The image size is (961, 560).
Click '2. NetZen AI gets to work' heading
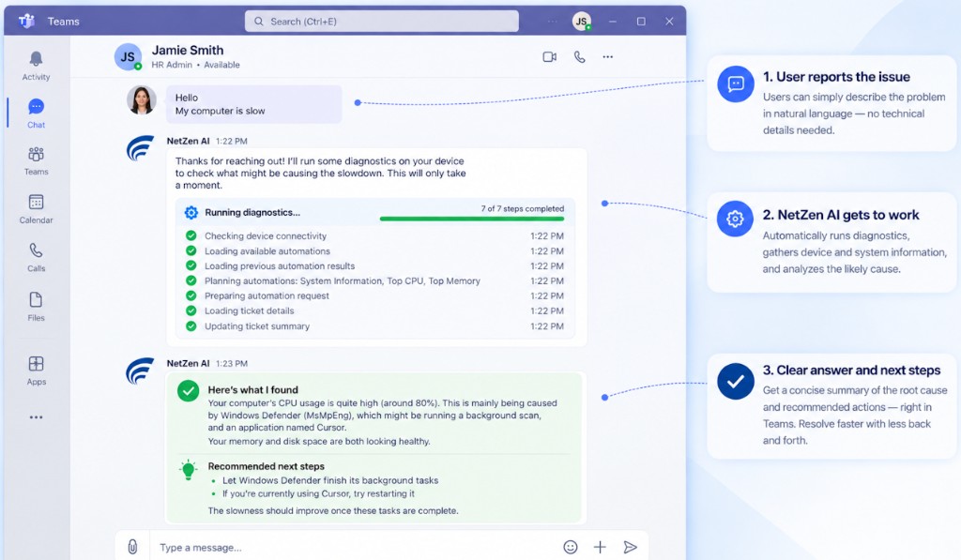coord(841,215)
